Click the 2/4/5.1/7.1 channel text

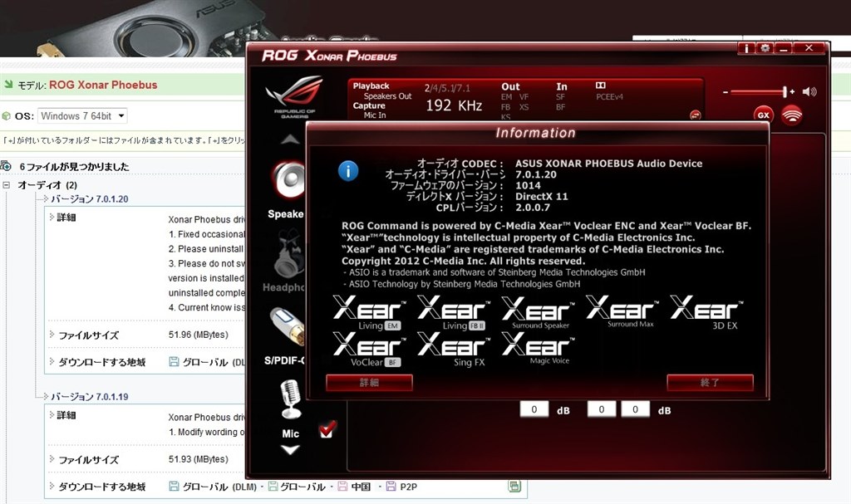pyautogui.click(x=447, y=88)
